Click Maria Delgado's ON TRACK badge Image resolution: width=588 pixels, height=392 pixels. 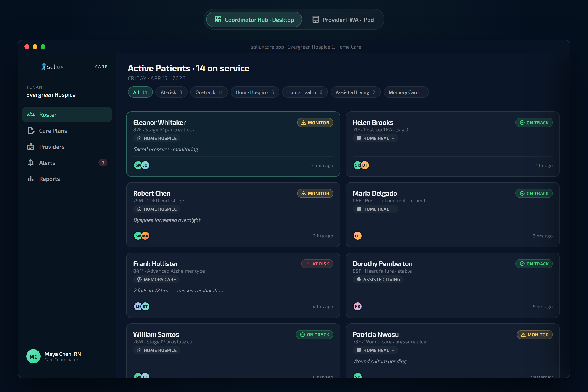[534, 193]
